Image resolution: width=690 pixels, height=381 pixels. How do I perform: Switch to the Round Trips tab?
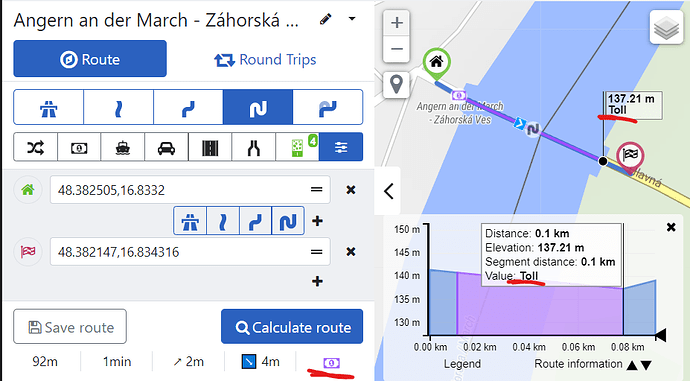[x=265, y=59]
